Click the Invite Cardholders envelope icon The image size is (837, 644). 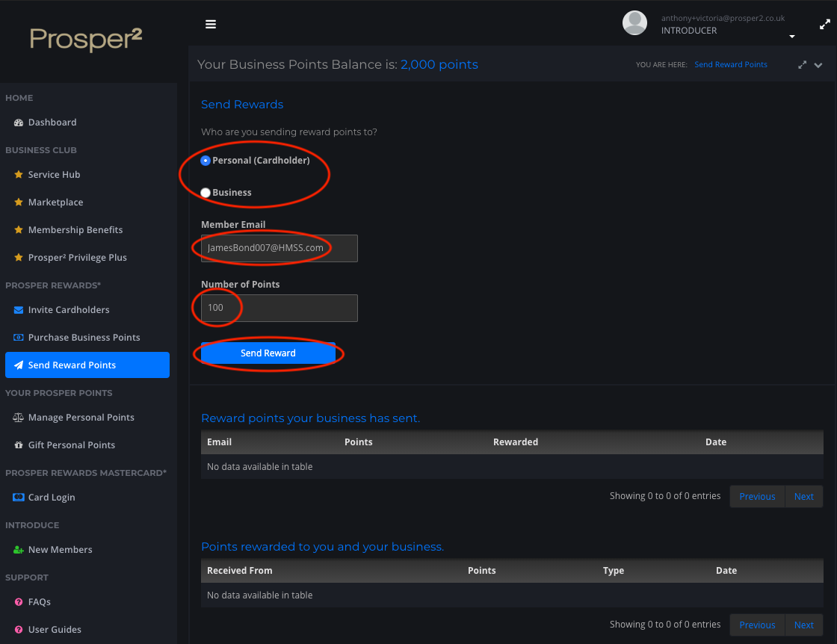click(19, 310)
